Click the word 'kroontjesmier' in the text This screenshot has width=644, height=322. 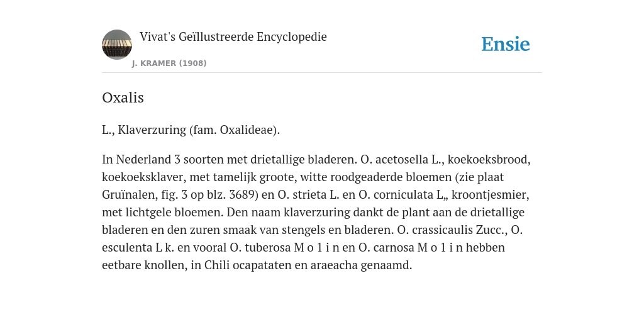click(489, 195)
